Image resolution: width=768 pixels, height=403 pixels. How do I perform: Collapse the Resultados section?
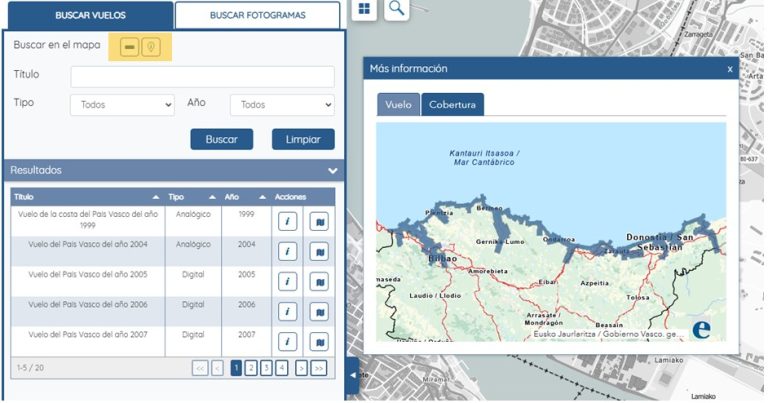[332, 171]
